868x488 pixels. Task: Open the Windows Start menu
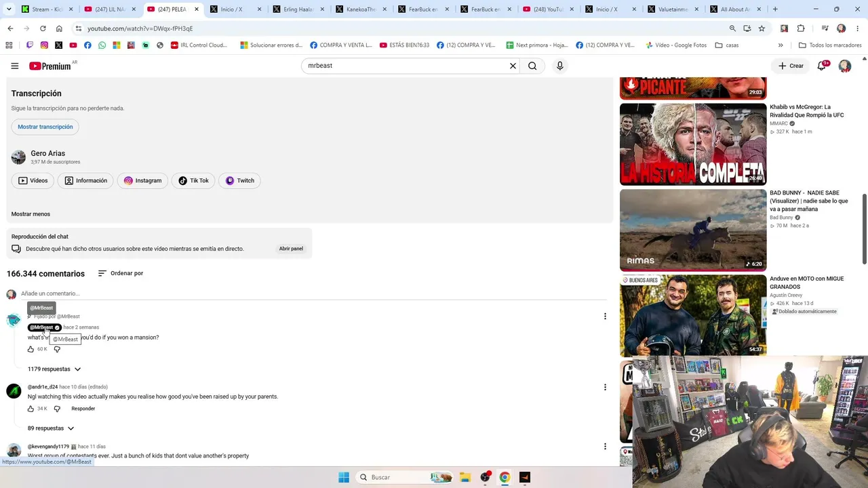(344, 477)
